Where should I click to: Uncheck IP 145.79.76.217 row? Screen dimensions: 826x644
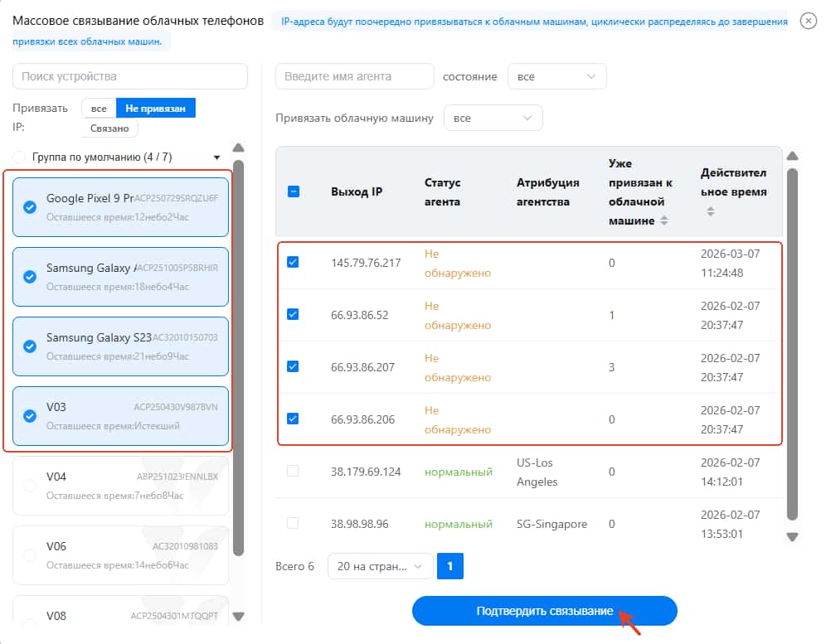(x=293, y=262)
